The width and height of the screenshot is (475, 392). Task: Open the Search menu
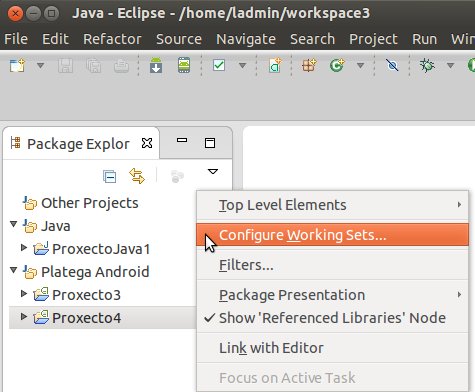point(312,39)
